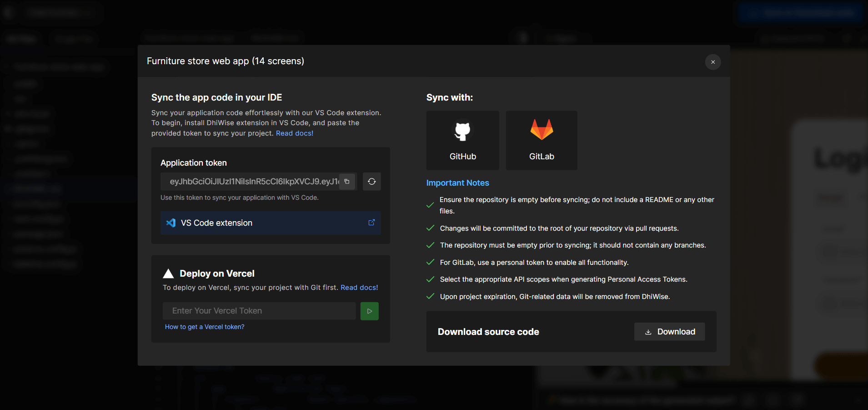Click the Vercel triangle logo
Image resolution: width=868 pixels, height=410 pixels.
point(168,273)
